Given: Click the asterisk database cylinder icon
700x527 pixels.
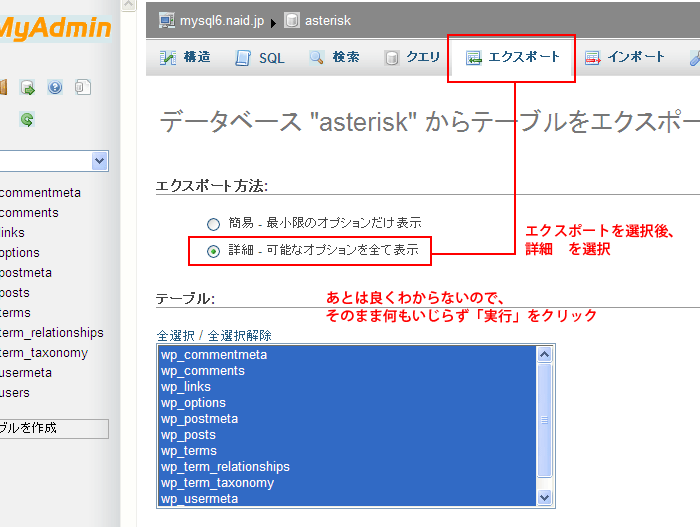Looking at the screenshot, I should (291, 20).
